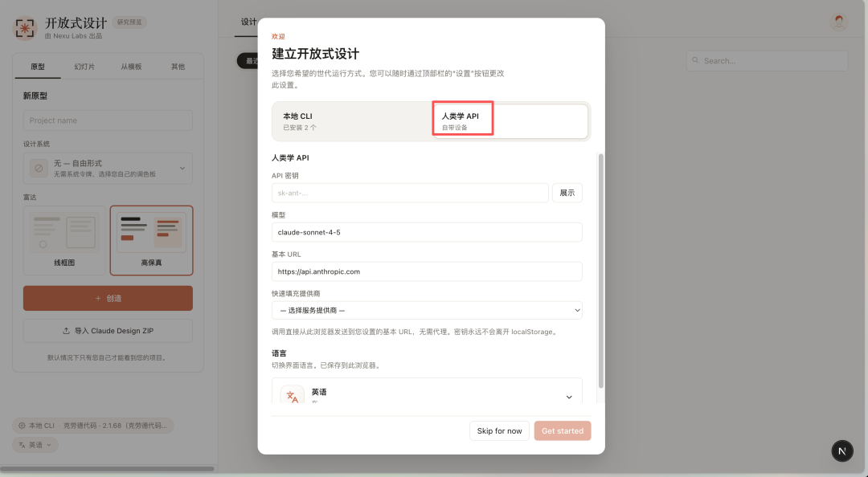The height and width of the screenshot is (477, 868).
Task: Click the Get started button
Action: (563, 431)
